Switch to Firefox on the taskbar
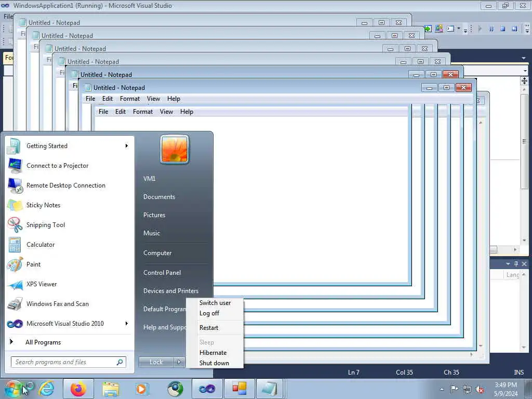Screen dimensions: 532x399 pyautogui.click(x=78, y=389)
